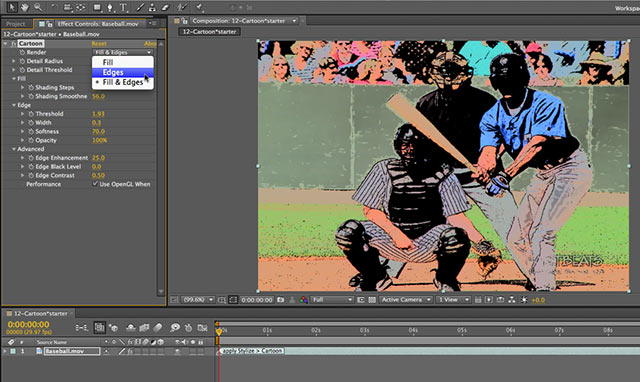Click the reset exposure icon
The width and height of the screenshot is (640, 382).
524,300
